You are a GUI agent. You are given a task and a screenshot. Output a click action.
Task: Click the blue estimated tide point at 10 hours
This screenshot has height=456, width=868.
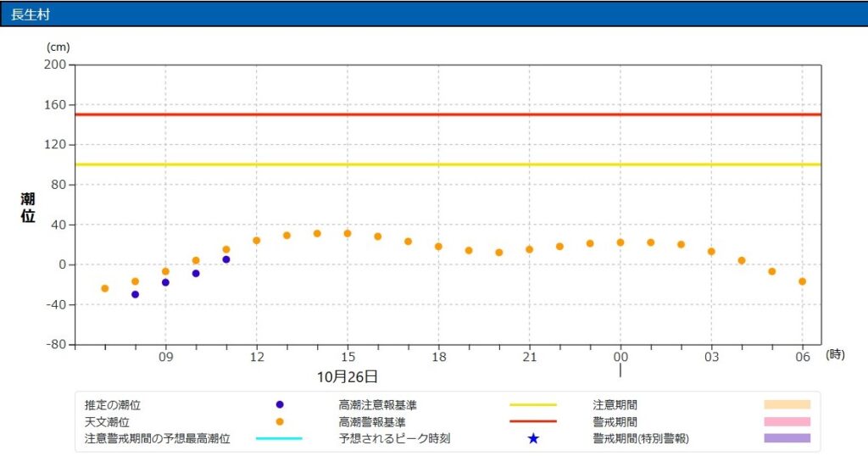click(x=196, y=274)
